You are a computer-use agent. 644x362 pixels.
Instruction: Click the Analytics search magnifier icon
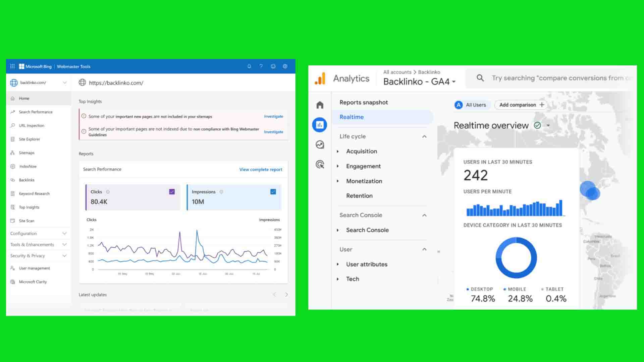pos(480,78)
